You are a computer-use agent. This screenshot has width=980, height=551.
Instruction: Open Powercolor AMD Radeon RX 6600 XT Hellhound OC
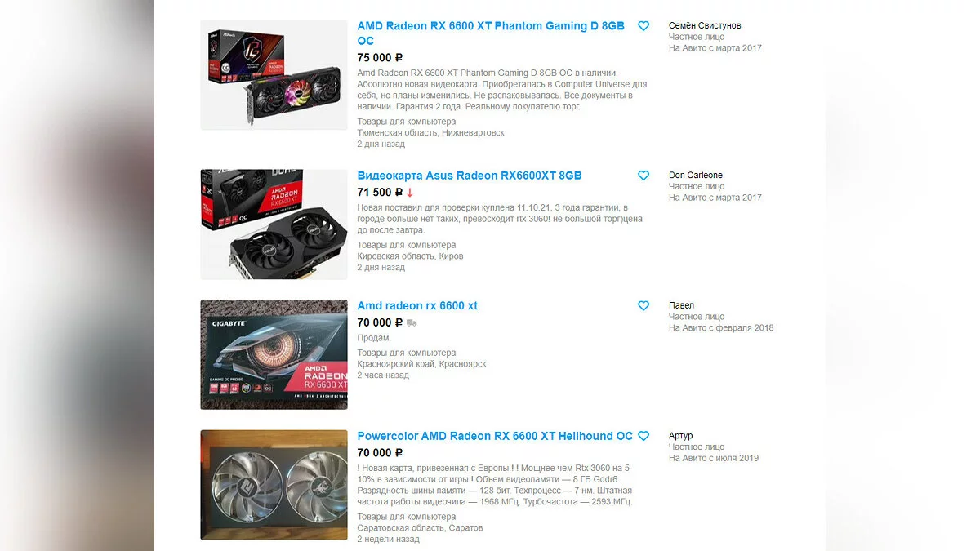495,436
